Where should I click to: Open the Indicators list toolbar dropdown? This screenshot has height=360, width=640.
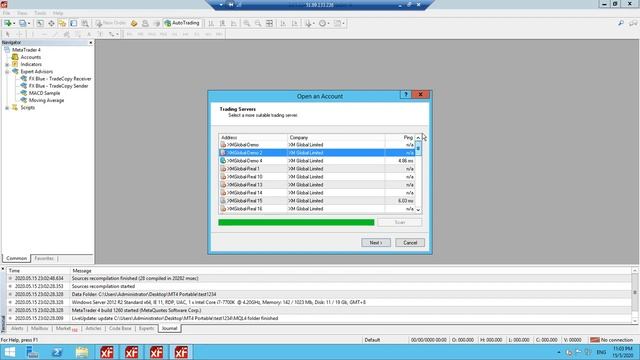[x=309, y=23]
